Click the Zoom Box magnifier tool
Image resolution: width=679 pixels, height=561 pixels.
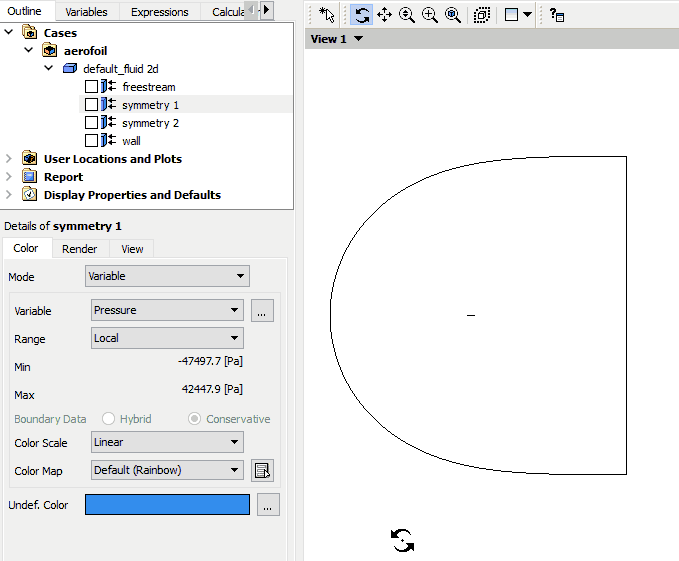coord(430,15)
